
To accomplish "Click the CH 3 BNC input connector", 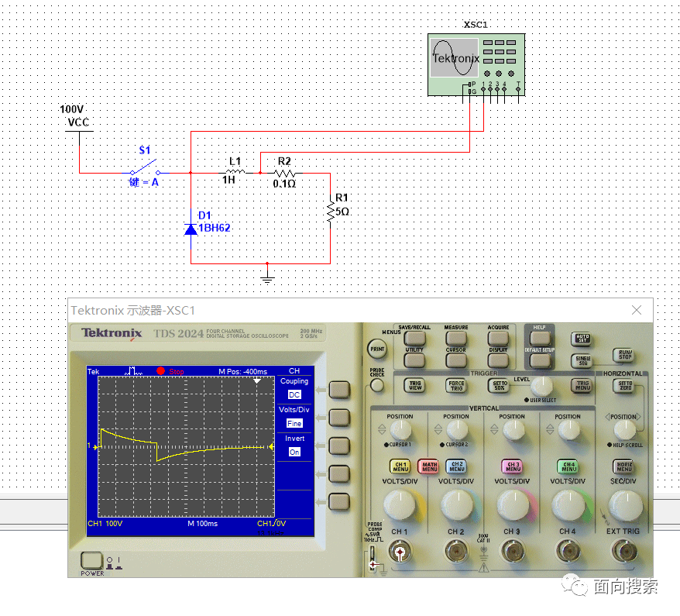I will pos(513,552).
